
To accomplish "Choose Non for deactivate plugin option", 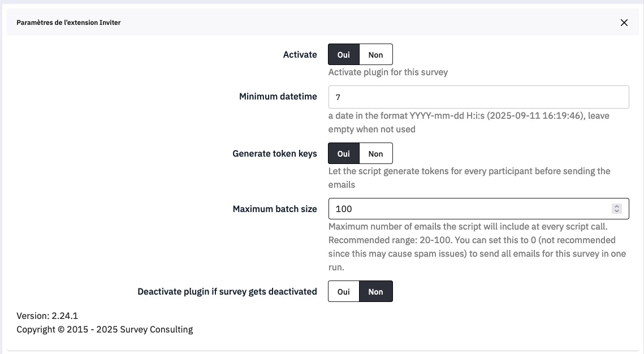I will coord(375,292).
